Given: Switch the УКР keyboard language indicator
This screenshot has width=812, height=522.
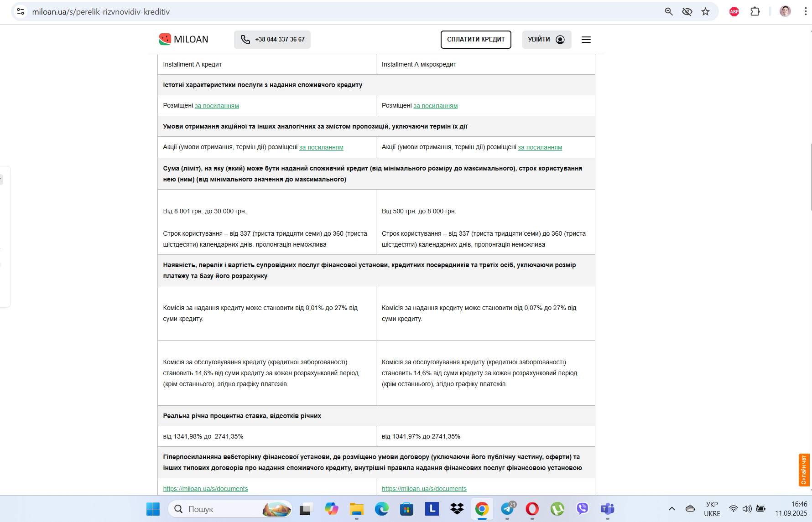Looking at the screenshot, I should 712,509.
